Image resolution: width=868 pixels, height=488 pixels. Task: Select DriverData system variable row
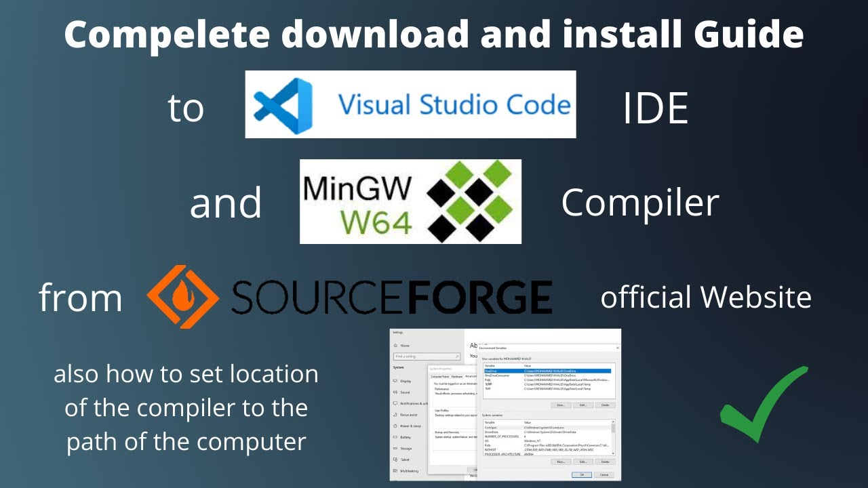tap(547, 432)
